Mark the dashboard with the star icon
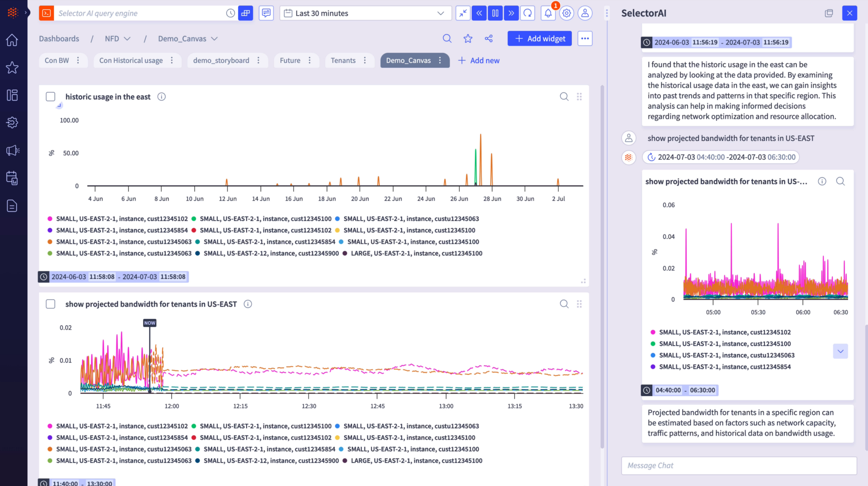868x486 pixels. [468, 39]
